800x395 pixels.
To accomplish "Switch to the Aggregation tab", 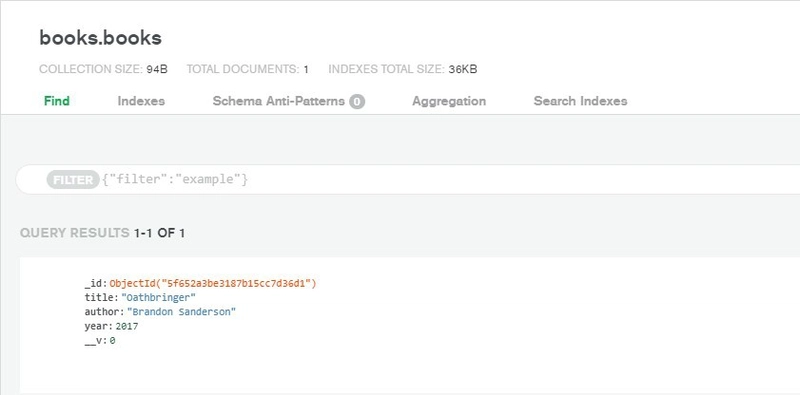I will (449, 101).
